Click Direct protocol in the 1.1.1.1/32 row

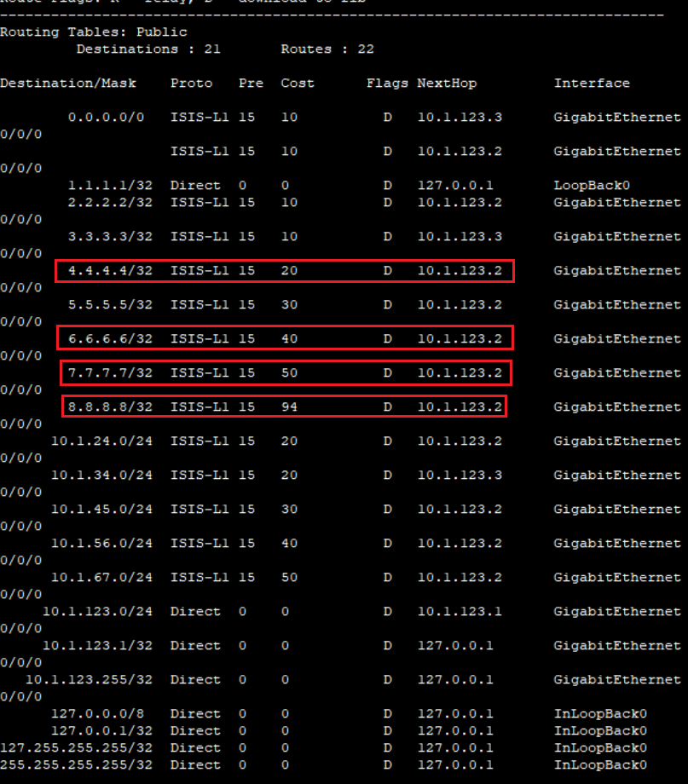195,185
